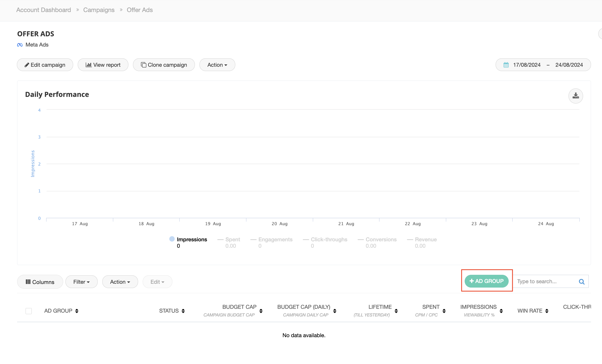
Task: Check the select-all ad groups checkbox
Action: [x=29, y=311]
